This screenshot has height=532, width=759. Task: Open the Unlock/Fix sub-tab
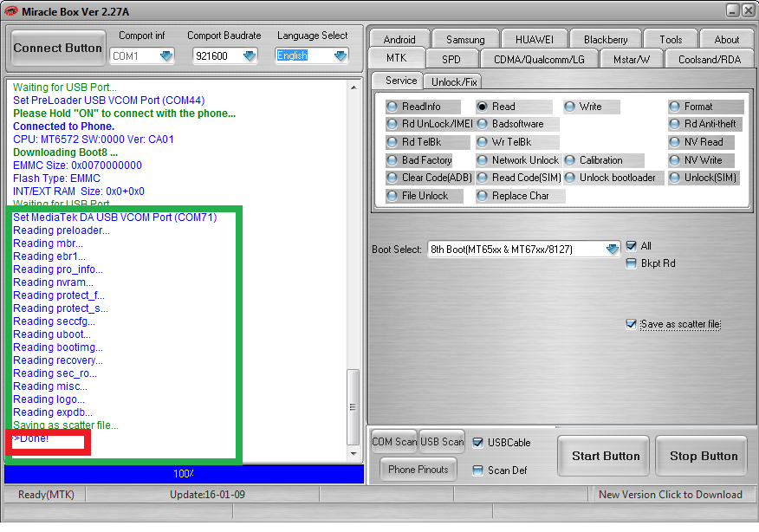tap(453, 81)
